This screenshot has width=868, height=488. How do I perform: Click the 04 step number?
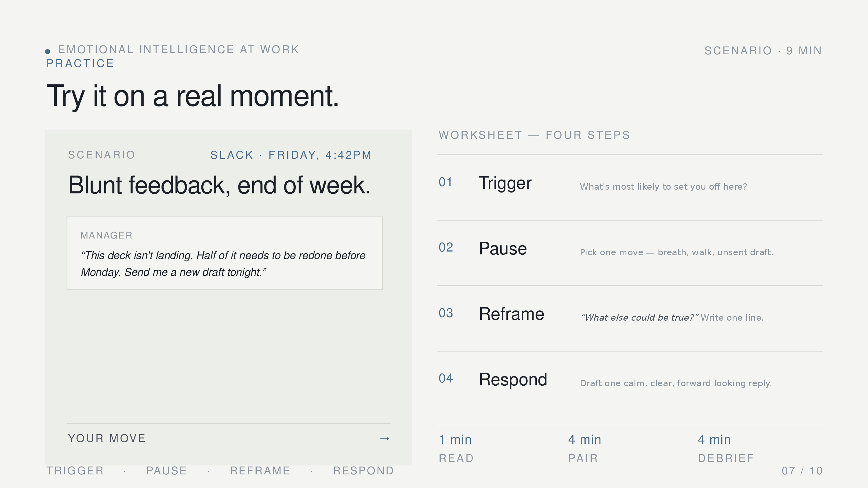click(x=446, y=378)
